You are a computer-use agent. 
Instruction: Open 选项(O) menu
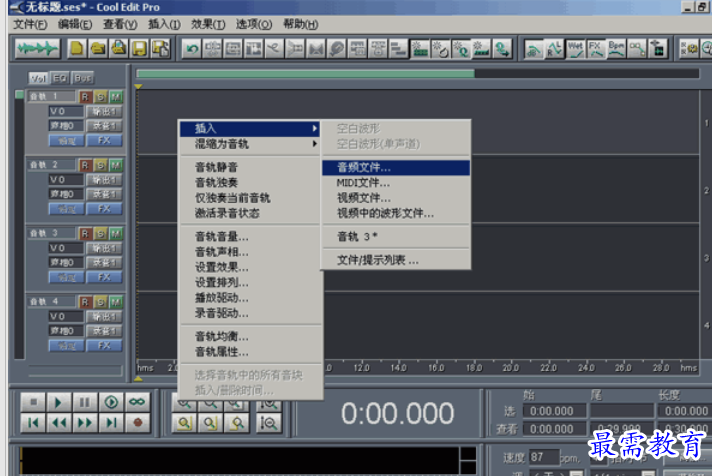254,24
